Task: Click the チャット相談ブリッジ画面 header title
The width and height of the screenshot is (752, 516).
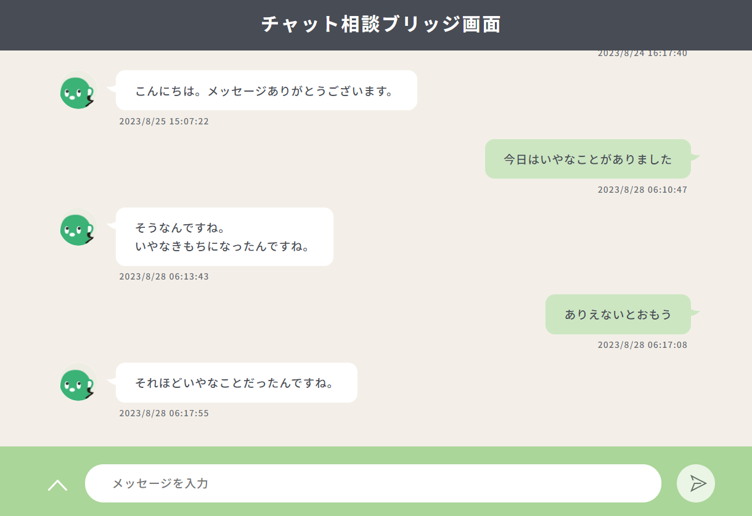Action: tap(380, 24)
